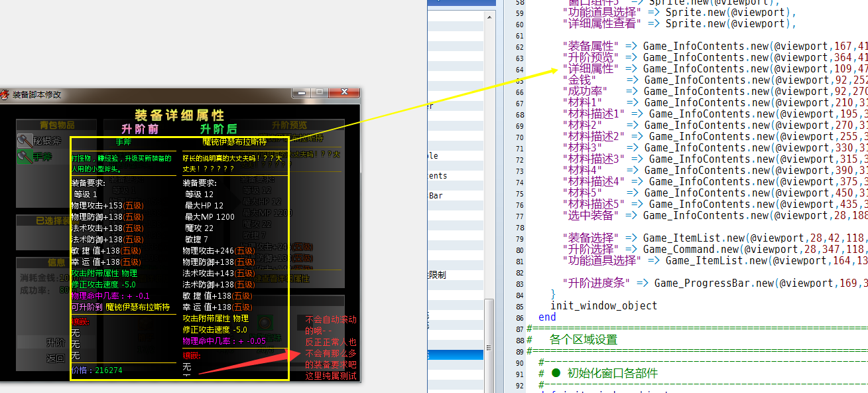Click code line "材料5" Game_InfoContents
This screenshot has height=393, width=868.
tap(714, 193)
